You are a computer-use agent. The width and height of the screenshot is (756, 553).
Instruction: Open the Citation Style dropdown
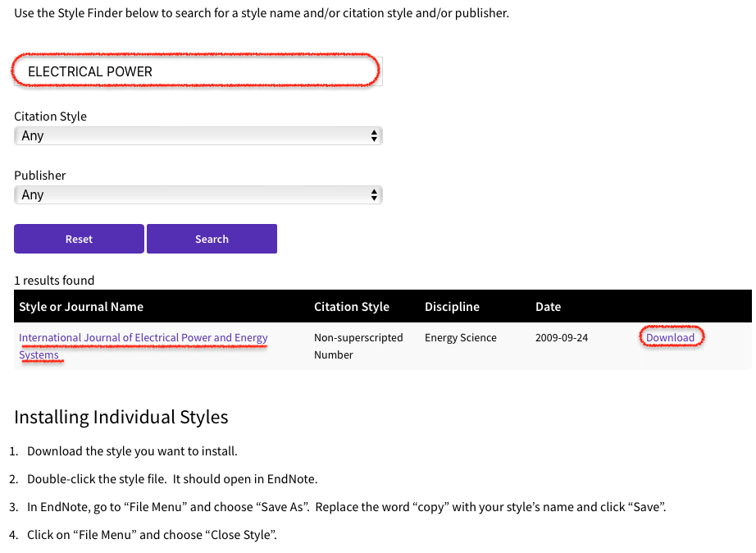(x=198, y=135)
